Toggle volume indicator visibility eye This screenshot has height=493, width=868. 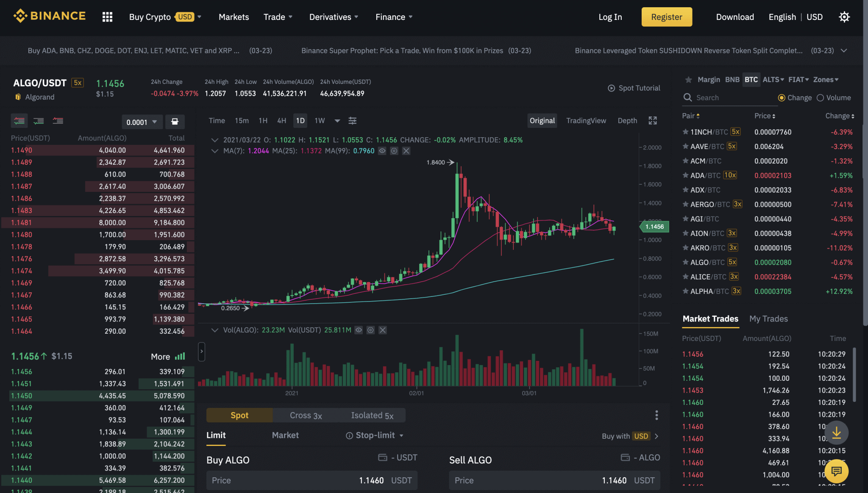tap(359, 330)
